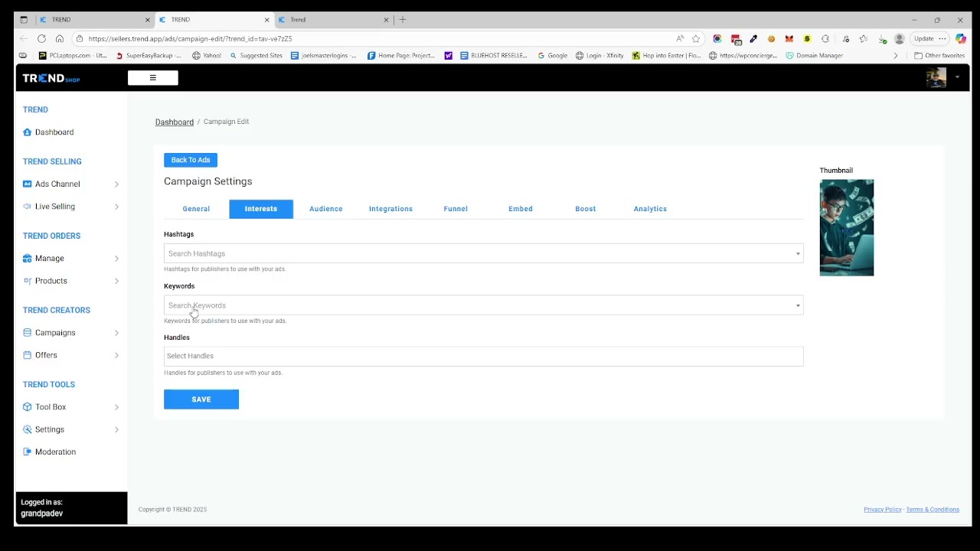Open a new browser tab with plus icon
Screen dimensions: 980x551
(x=403, y=20)
